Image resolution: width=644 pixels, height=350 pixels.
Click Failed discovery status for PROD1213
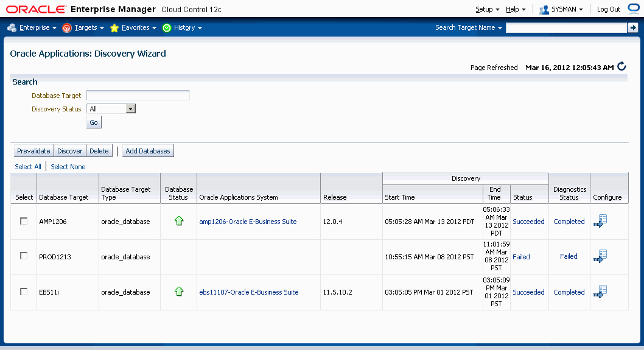(x=521, y=257)
